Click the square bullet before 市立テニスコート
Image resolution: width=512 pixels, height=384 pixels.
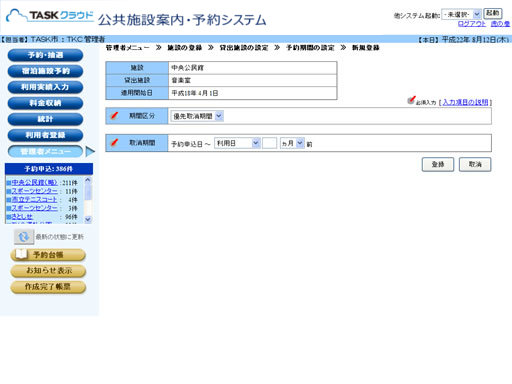[x=9, y=200]
